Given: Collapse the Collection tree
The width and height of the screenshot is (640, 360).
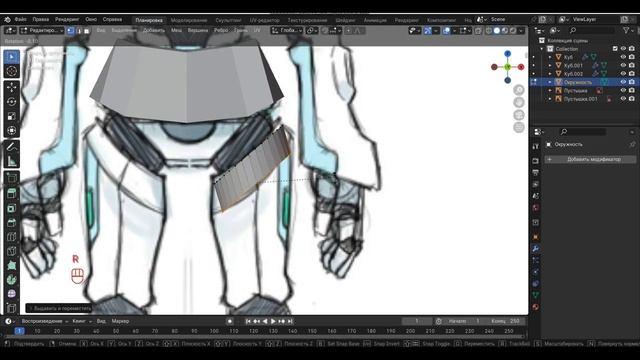Looking at the screenshot, I should point(542,49).
